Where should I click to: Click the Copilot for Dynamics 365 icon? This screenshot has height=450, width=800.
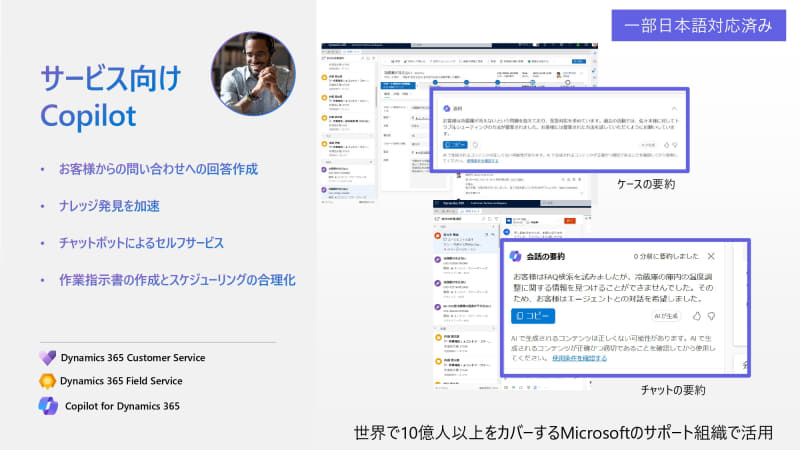(48, 406)
